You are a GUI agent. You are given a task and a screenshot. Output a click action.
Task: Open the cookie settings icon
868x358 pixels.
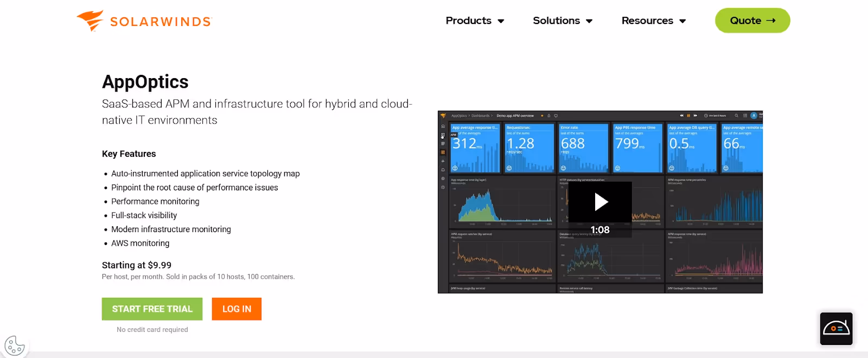pos(15,346)
